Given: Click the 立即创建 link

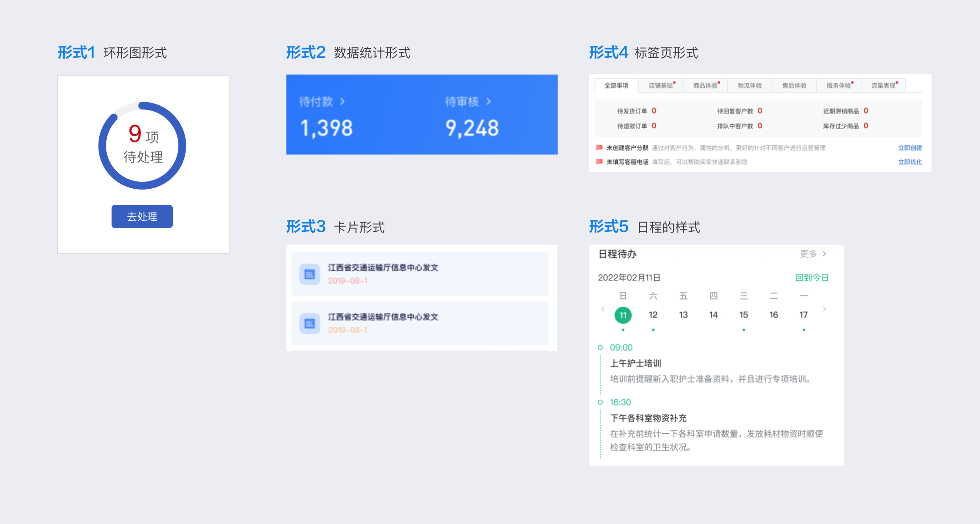Looking at the screenshot, I should pos(910,148).
